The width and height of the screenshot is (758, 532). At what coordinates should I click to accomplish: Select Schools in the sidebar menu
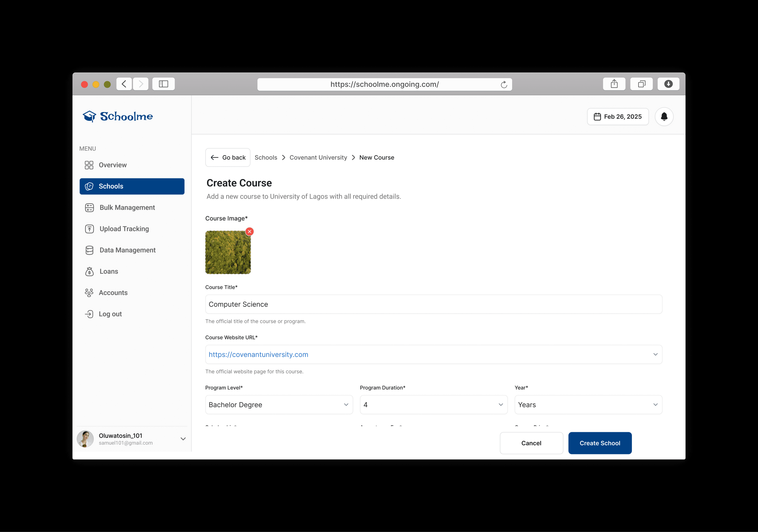point(132,186)
